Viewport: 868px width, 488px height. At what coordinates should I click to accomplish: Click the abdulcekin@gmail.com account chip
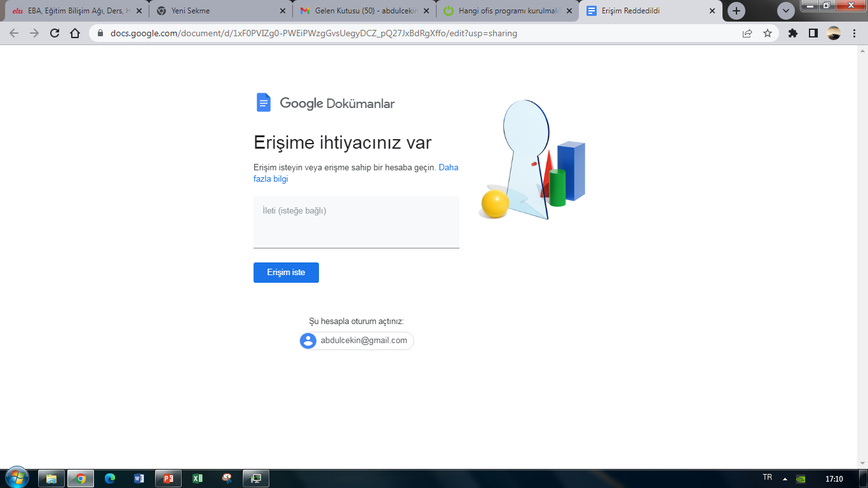pos(356,341)
